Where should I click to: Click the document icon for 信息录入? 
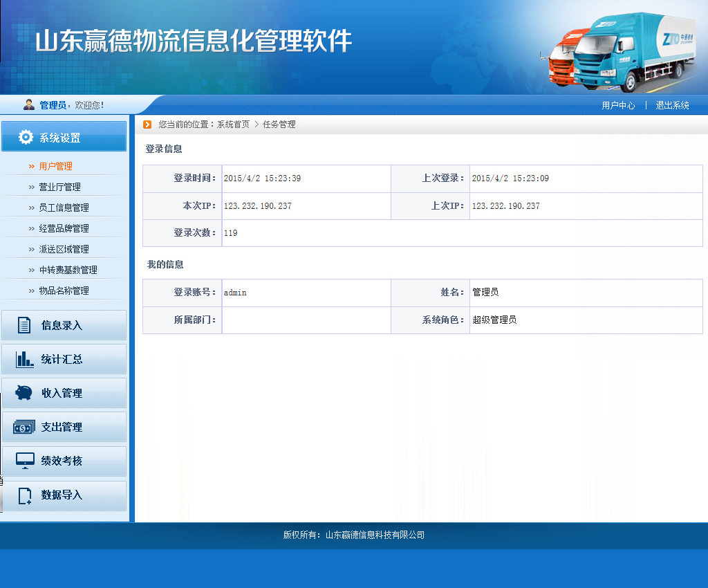click(24, 325)
